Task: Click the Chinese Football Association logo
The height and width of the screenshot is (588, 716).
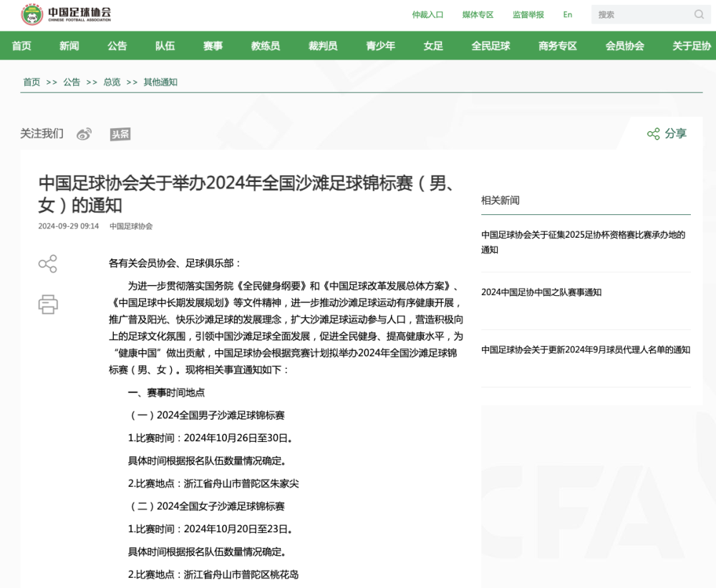Action: click(x=66, y=14)
